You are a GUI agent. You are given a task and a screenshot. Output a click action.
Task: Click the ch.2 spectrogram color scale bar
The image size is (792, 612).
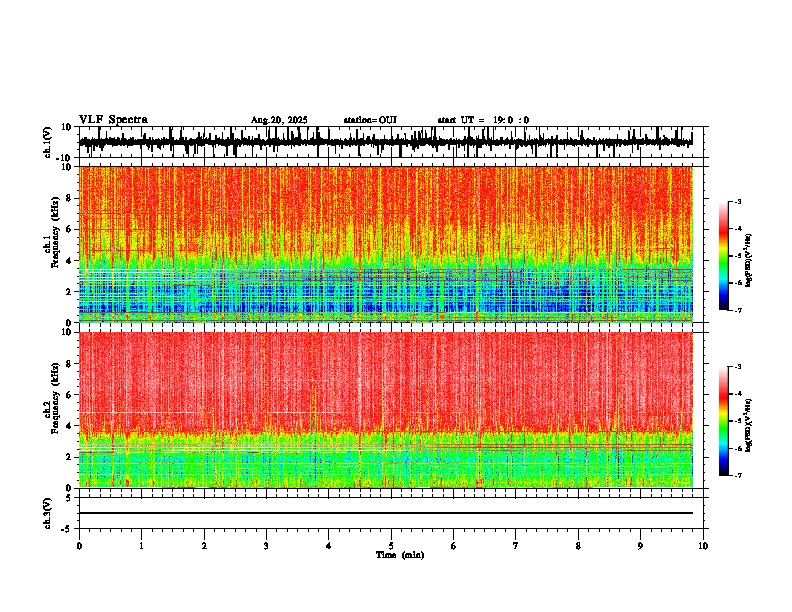coord(724,421)
